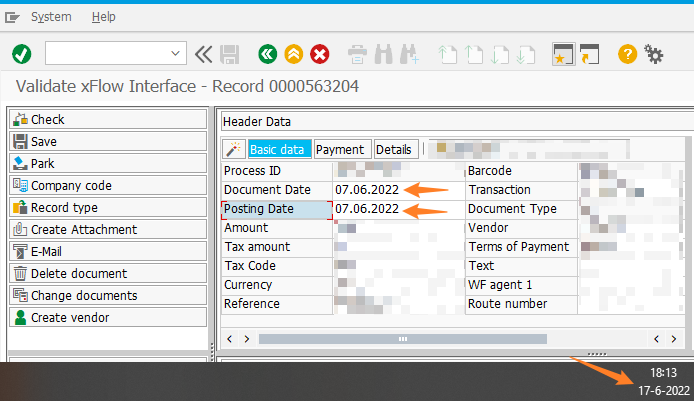This screenshot has width=694, height=401.
Task: Click the Header Data horizontal scrollbar thumb
Action: tap(402, 338)
